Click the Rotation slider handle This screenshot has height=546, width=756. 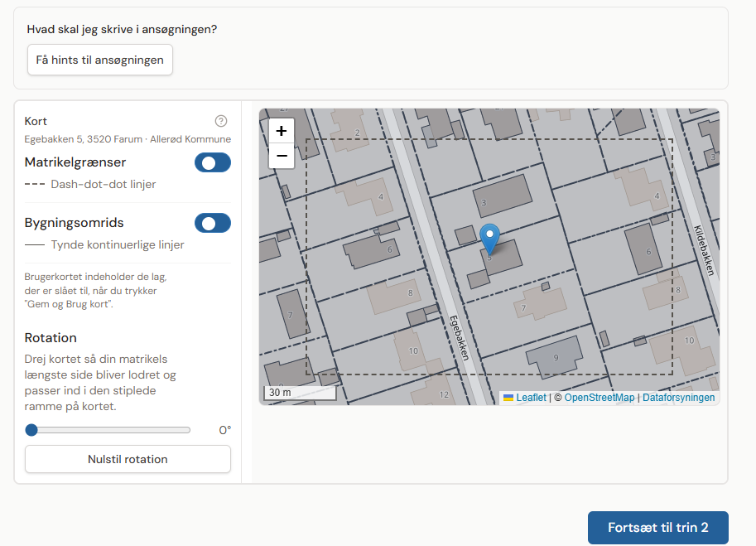coord(31,430)
